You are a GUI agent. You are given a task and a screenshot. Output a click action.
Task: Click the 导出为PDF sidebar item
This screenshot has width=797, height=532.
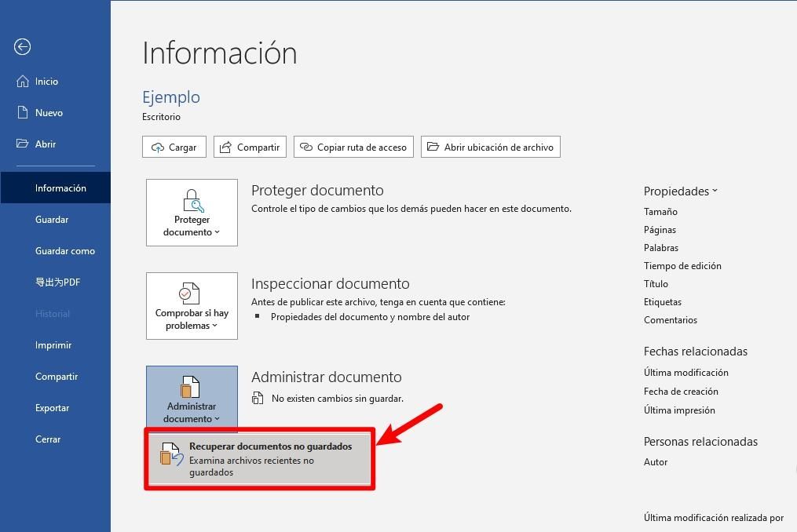pyautogui.click(x=57, y=282)
